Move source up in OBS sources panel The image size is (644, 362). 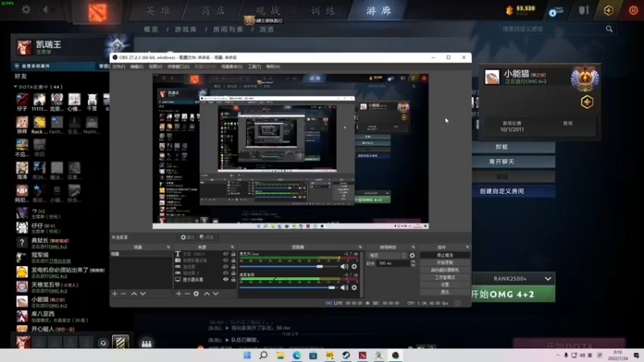[x=207, y=294]
